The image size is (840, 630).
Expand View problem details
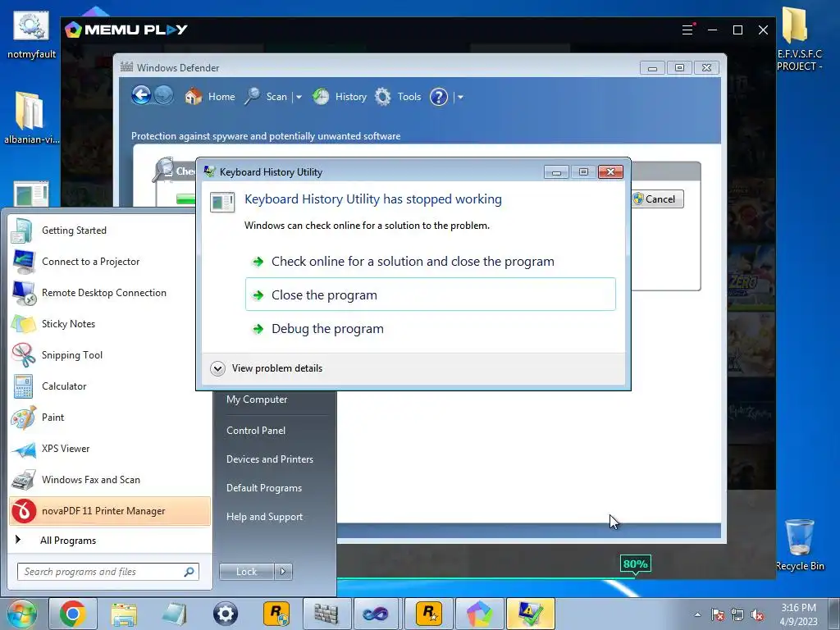[x=267, y=368]
